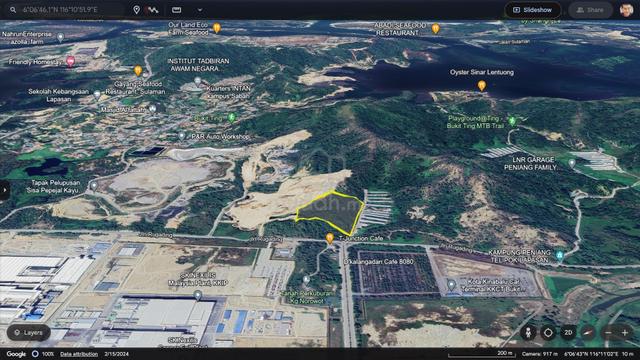640x360 pixels.
Task: Open Sekolah Kebangsaan Lapasan marker
Action: pyautogui.click(x=97, y=95)
